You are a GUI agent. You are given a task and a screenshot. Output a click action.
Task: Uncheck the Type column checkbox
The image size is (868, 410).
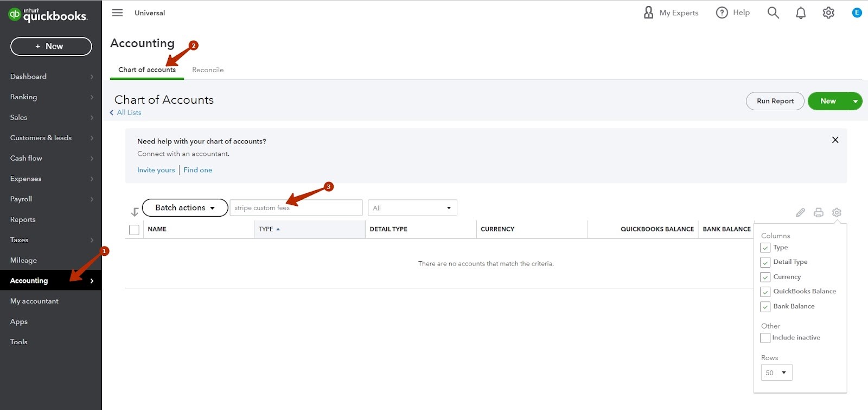[765, 248]
